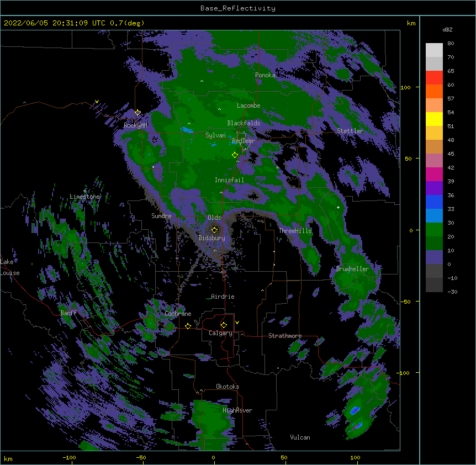Click the Banff label

tap(68, 313)
